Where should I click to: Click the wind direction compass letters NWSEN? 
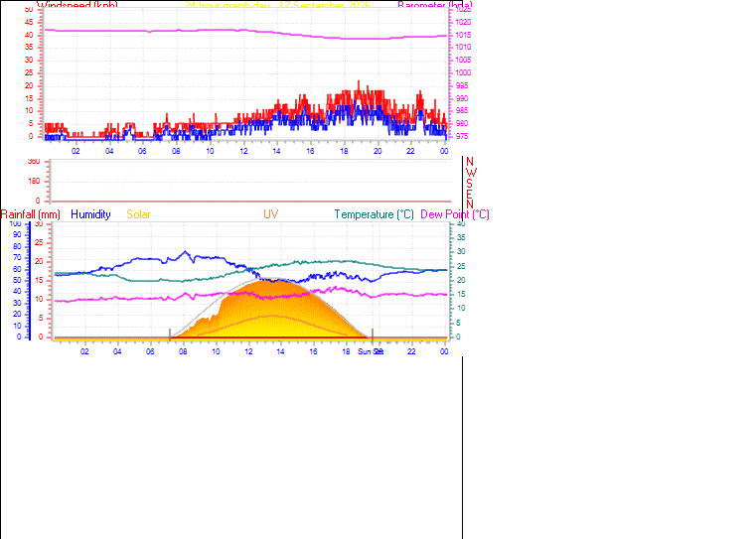pyautogui.click(x=470, y=183)
